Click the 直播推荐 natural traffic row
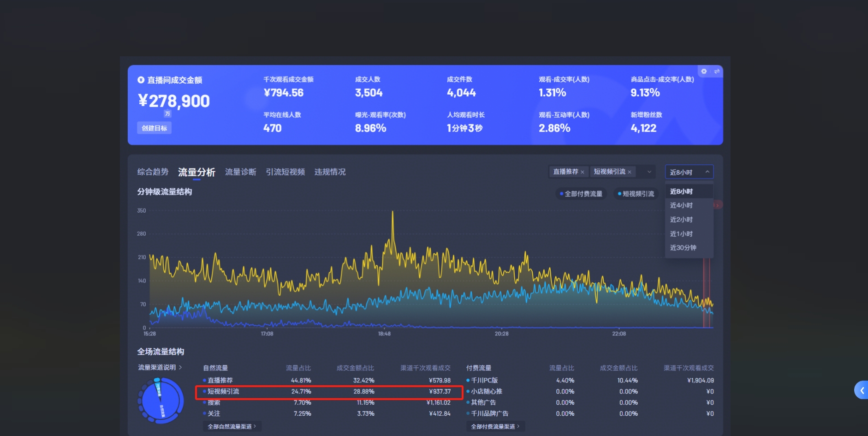 point(327,380)
